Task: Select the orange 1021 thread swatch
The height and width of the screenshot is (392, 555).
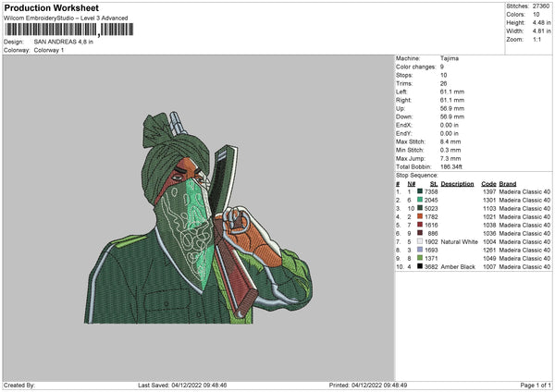Action: [420, 216]
